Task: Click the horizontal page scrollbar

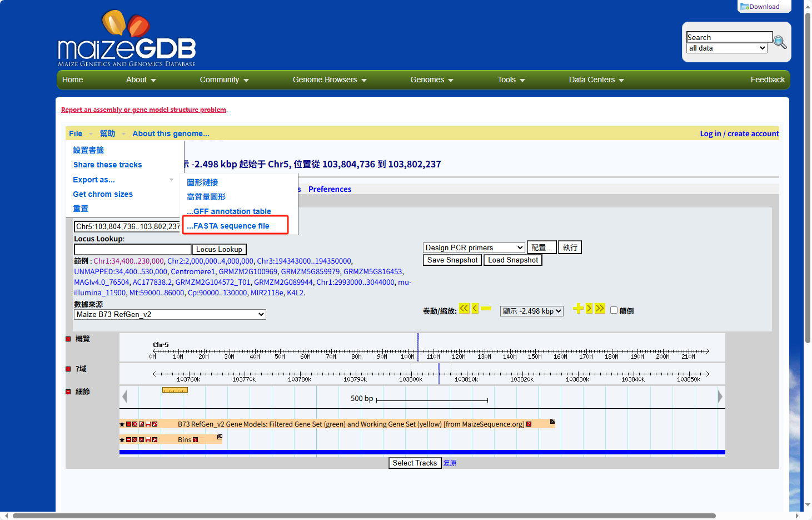Action: 364,516
